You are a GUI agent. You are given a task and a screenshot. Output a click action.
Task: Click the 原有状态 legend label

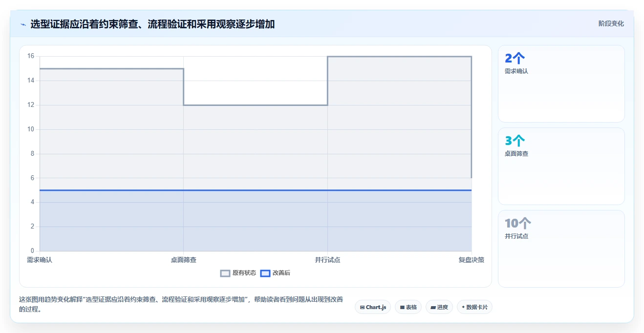pyautogui.click(x=244, y=273)
